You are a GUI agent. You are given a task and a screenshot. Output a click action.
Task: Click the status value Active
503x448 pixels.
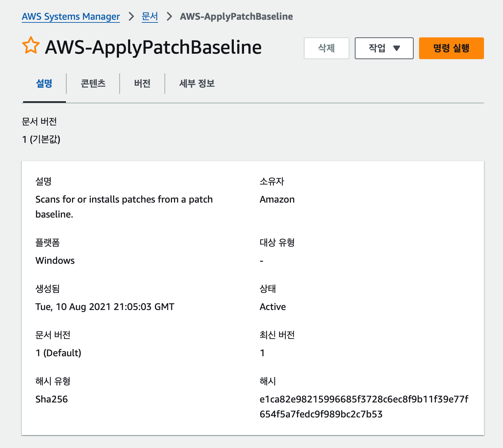[273, 307]
